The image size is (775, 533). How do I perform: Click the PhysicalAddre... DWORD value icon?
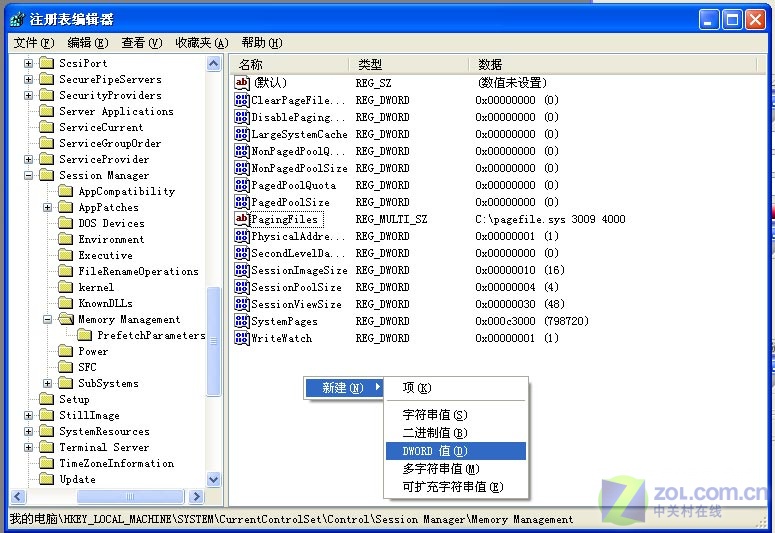tap(242, 236)
